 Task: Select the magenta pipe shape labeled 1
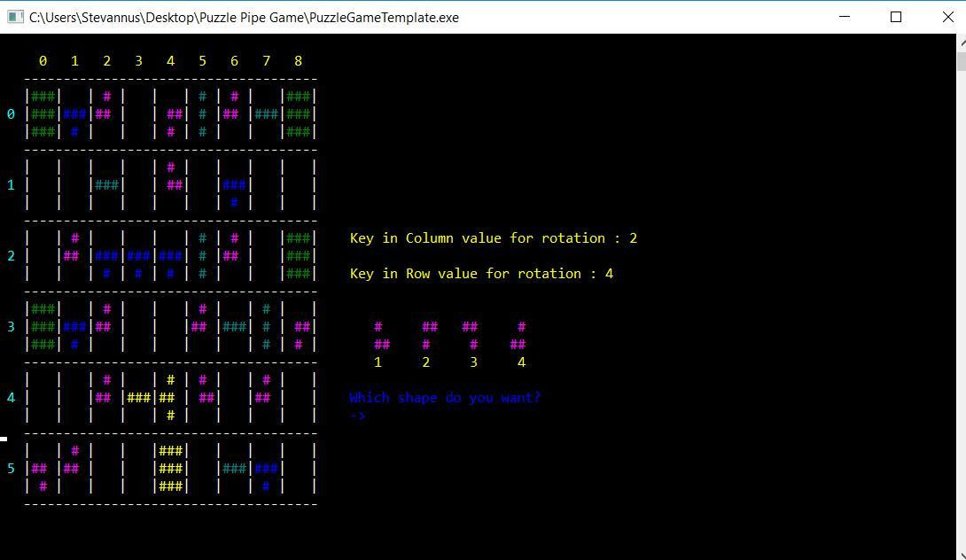[381, 335]
